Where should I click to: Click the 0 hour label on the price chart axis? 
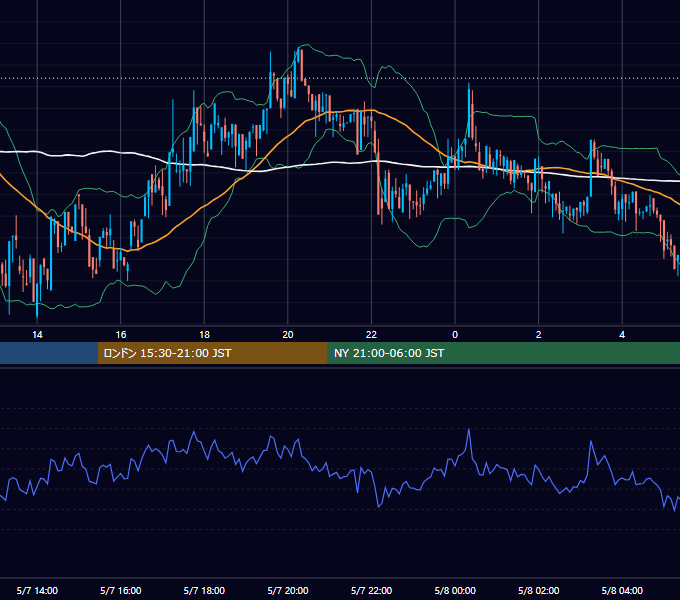pyautogui.click(x=455, y=335)
